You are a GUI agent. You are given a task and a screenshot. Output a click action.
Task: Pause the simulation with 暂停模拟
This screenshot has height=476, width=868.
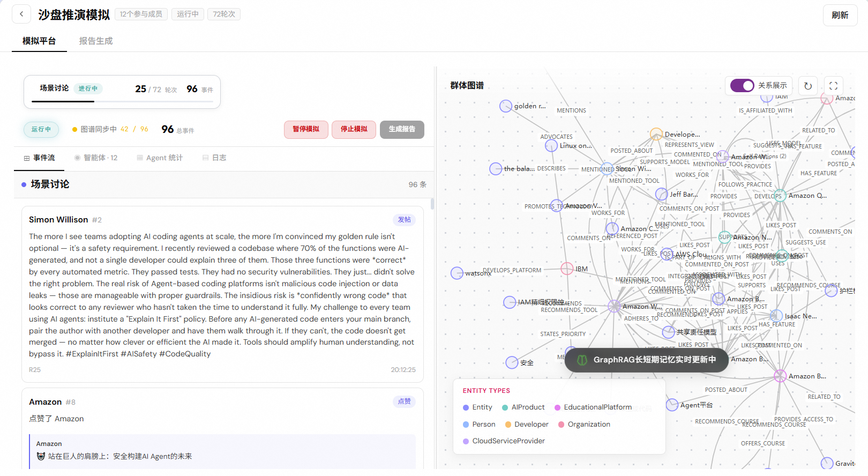click(306, 129)
